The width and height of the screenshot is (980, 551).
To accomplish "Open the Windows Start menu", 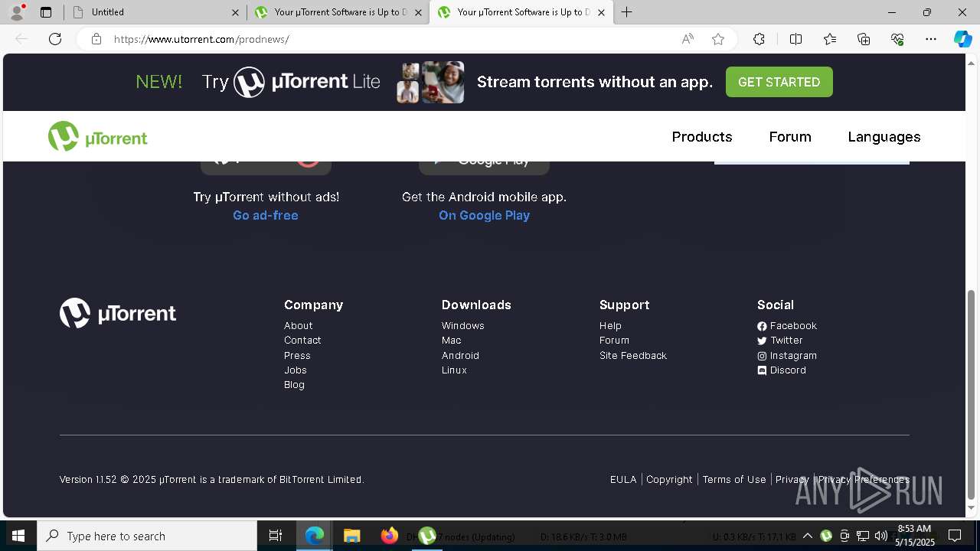I will (x=18, y=536).
